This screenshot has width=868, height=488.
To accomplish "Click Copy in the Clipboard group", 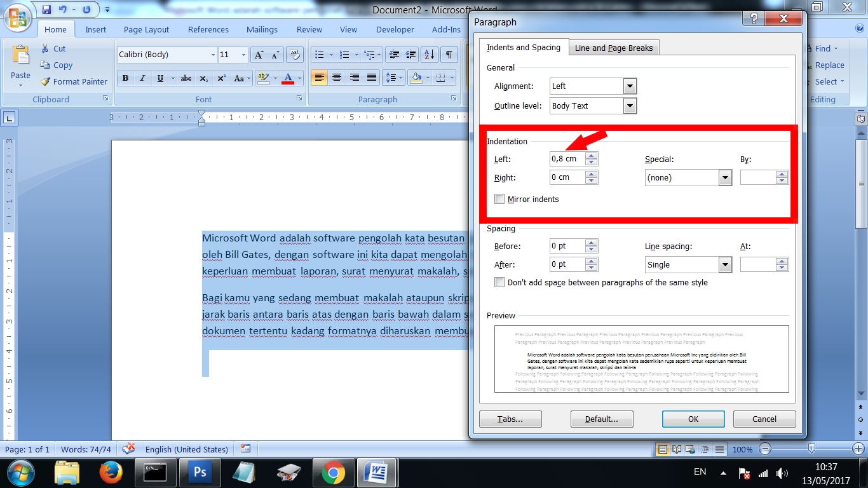I will 57,65.
